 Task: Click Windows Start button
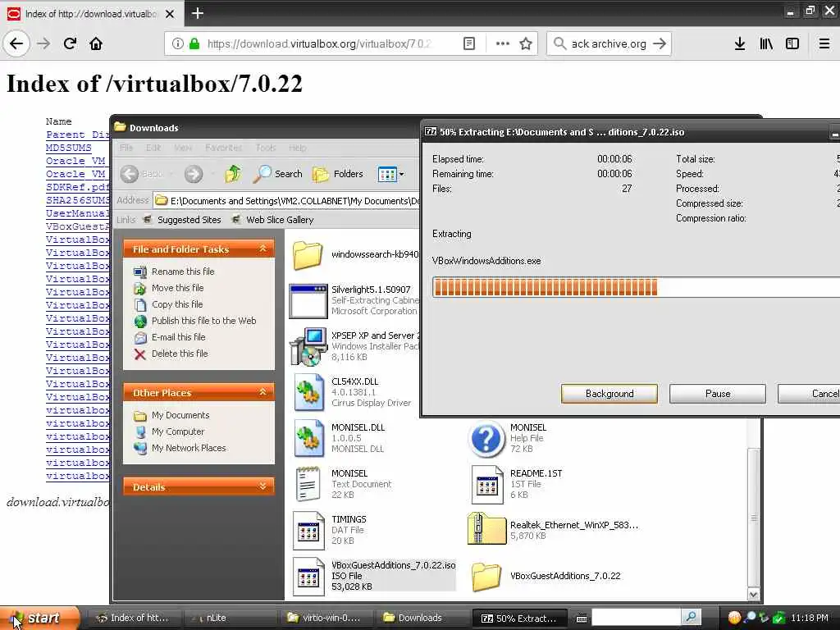pyautogui.click(x=39, y=618)
